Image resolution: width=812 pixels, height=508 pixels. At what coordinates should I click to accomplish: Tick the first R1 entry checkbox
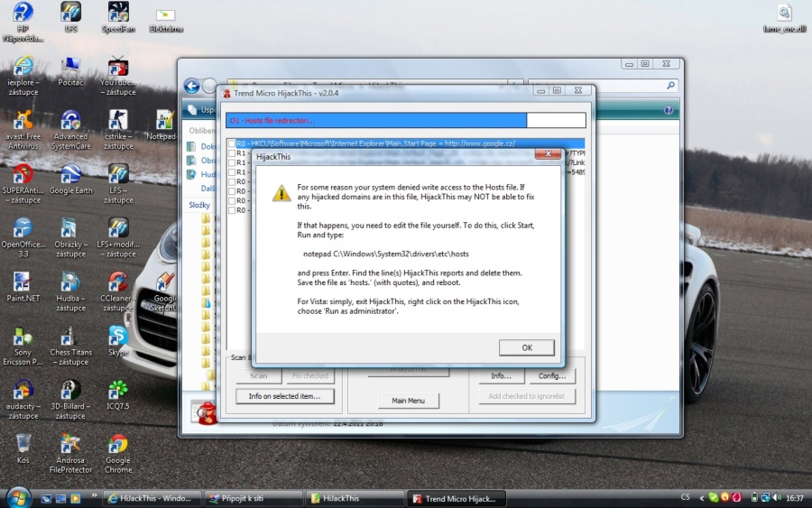232,153
